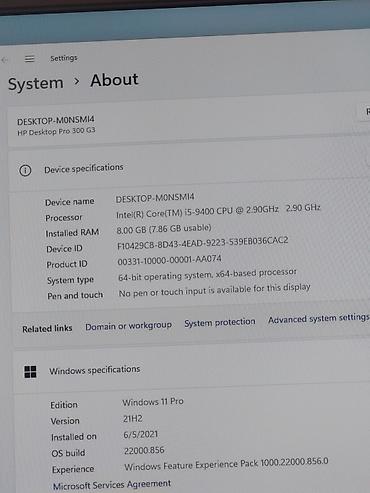This screenshot has height=493, width=370.
Task: Select the No pen or touch input text
Action: coord(214,290)
